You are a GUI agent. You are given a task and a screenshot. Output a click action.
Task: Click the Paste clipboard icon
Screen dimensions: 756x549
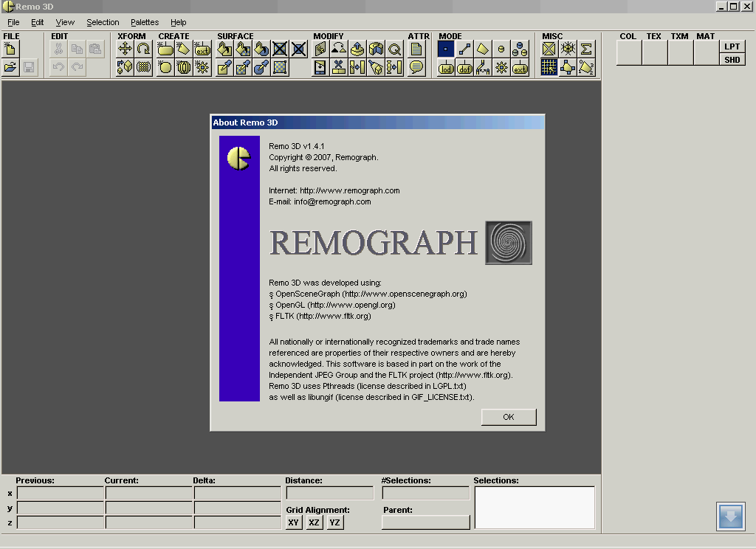(x=95, y=49)
